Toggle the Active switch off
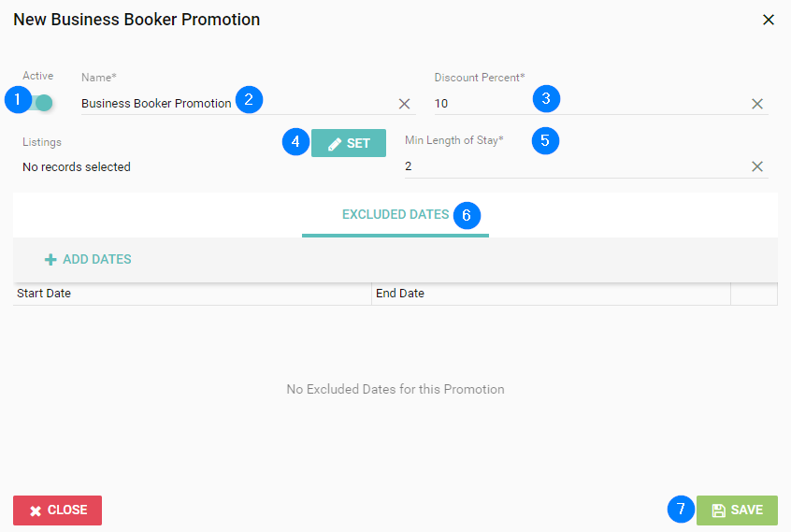 tap(40, 103)
